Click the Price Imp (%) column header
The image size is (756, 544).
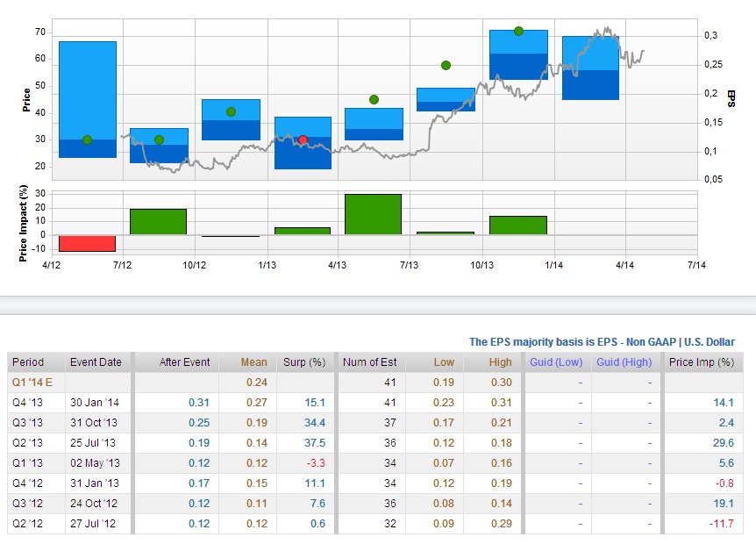[702, 362]
